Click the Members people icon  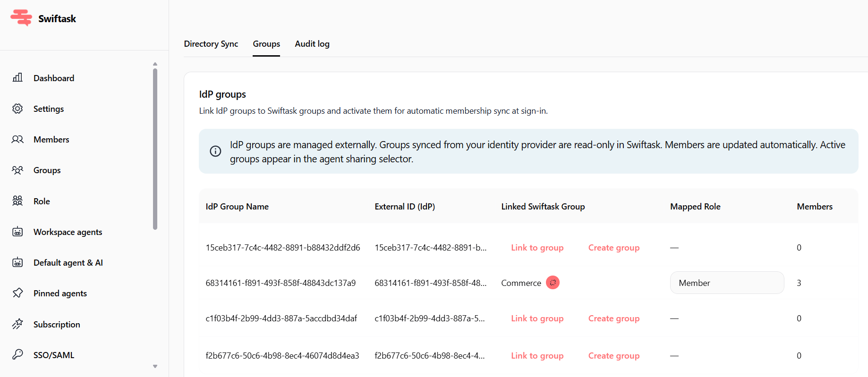coord(17,139)
